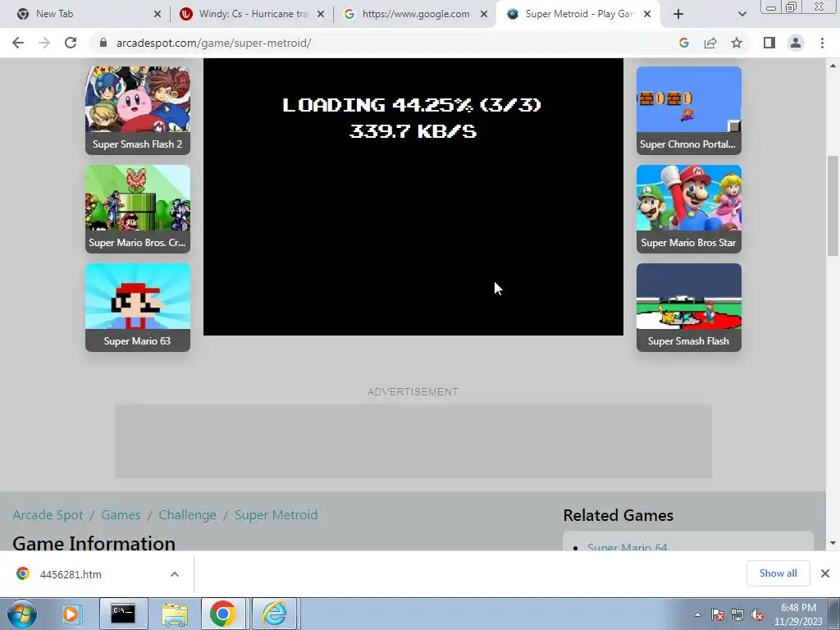
Task: Click the loading game screen
Action: tap(413, 197)
